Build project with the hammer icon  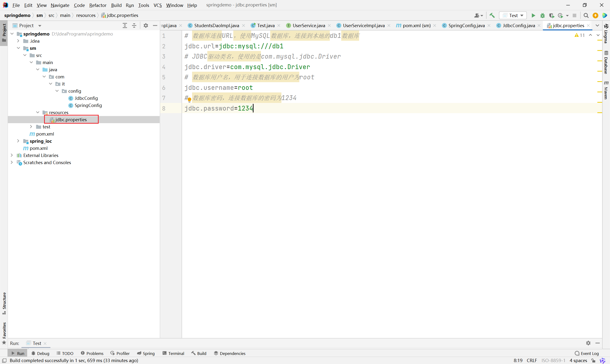click(x=492, y=15)
